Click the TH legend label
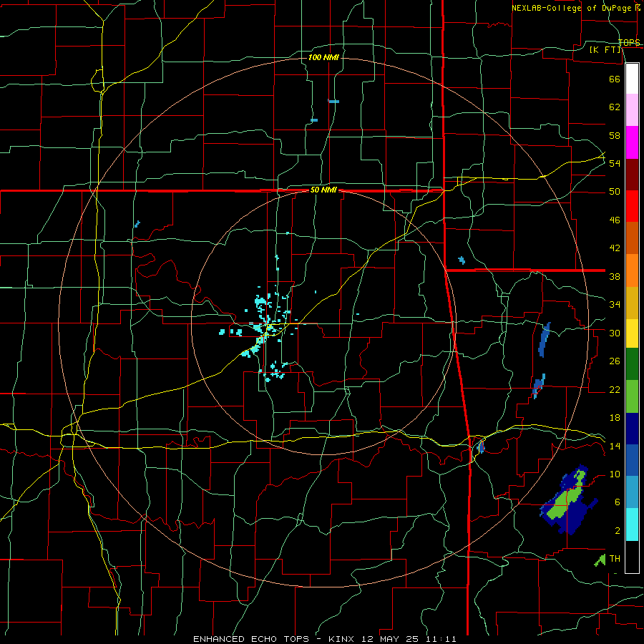Screen dimensions: 644x644 coord(615,559)
